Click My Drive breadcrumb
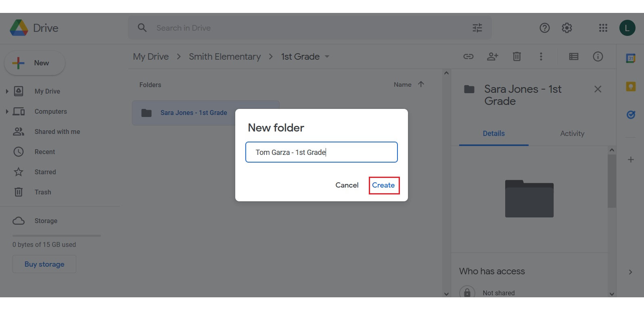The width and height of the screenshot is (644, 309). (151, 56)
